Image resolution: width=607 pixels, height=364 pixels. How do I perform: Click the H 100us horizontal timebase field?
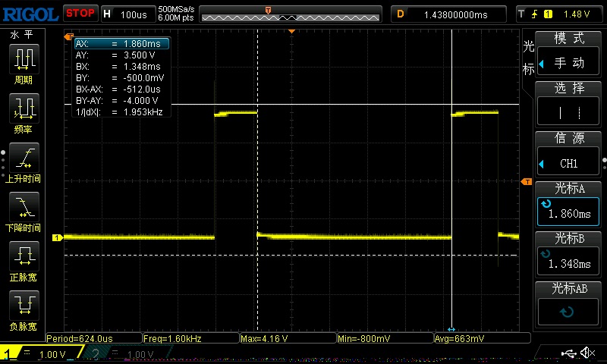click(128, 14)
